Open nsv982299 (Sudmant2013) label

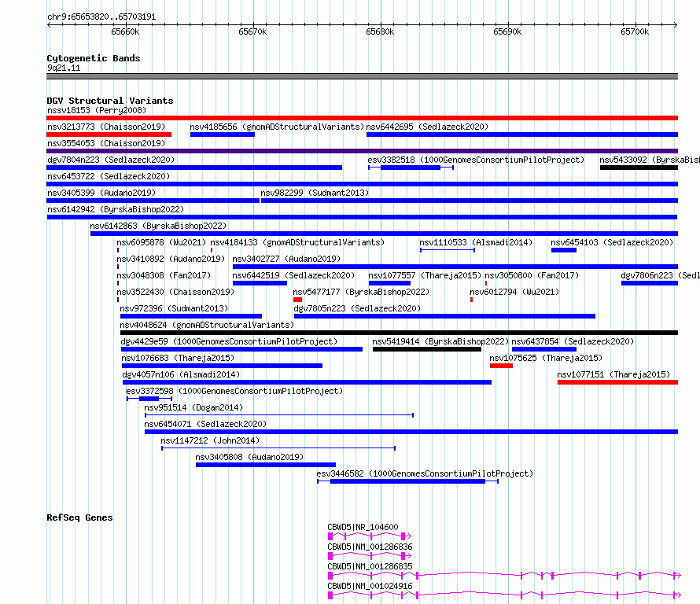[315, 193]
